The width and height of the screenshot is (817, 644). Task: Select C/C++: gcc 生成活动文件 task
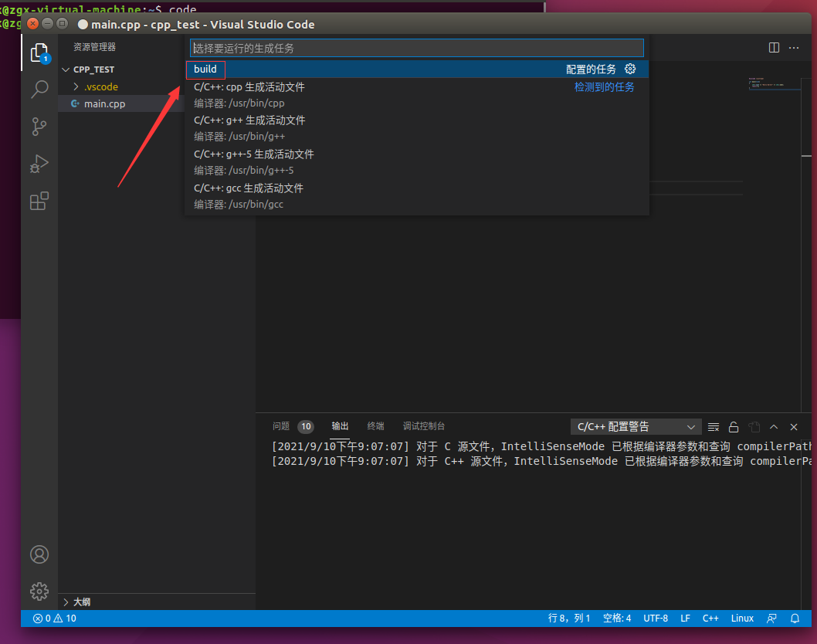417,196
